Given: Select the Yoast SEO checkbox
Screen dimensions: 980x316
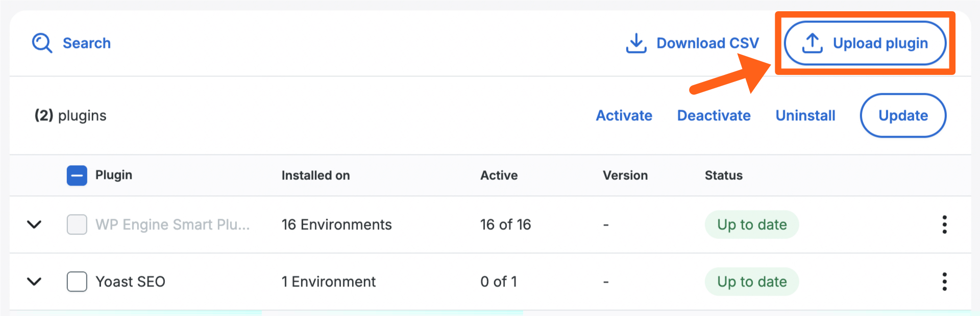Looking at the screenshot, I should [77, 281].
